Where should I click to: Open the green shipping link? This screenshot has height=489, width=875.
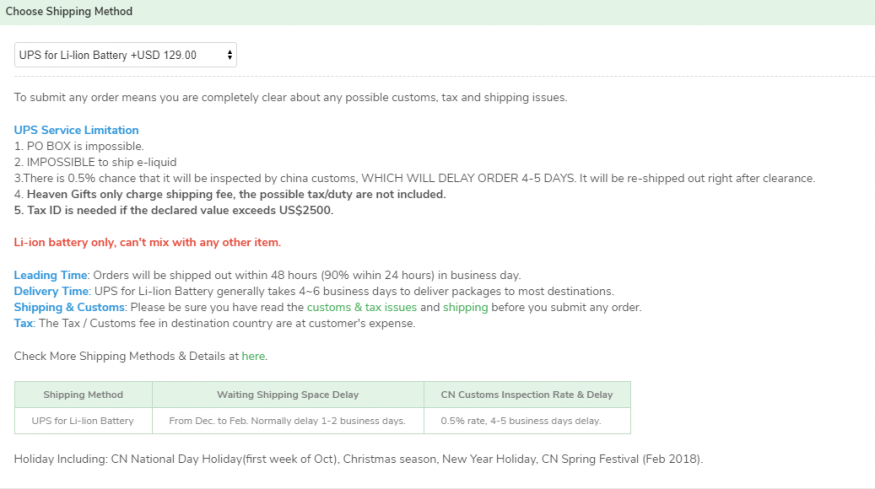coord(465,308)
